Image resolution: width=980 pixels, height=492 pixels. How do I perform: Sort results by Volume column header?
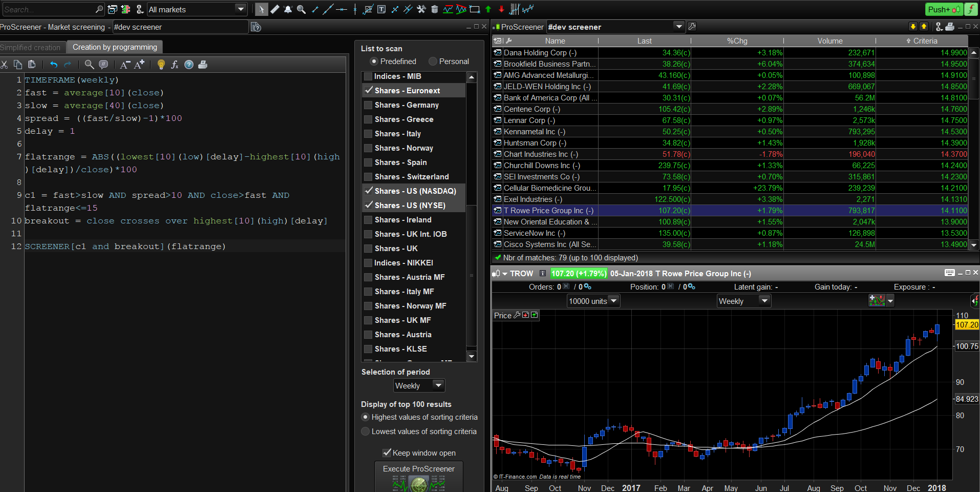click(x=830, y=41)
